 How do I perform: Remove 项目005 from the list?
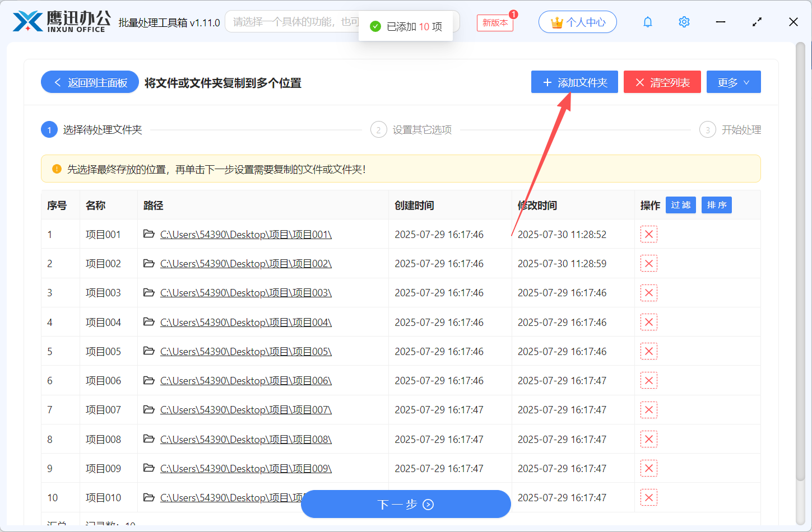click(648, 352)
